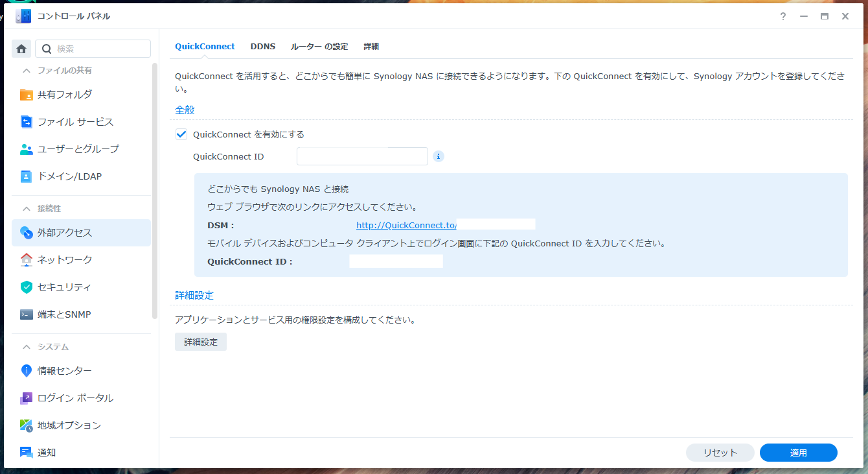Select ユーザーとグループ in the sidebar
Image resolution: width=868 pixels, height=474 pixels.
81,149
